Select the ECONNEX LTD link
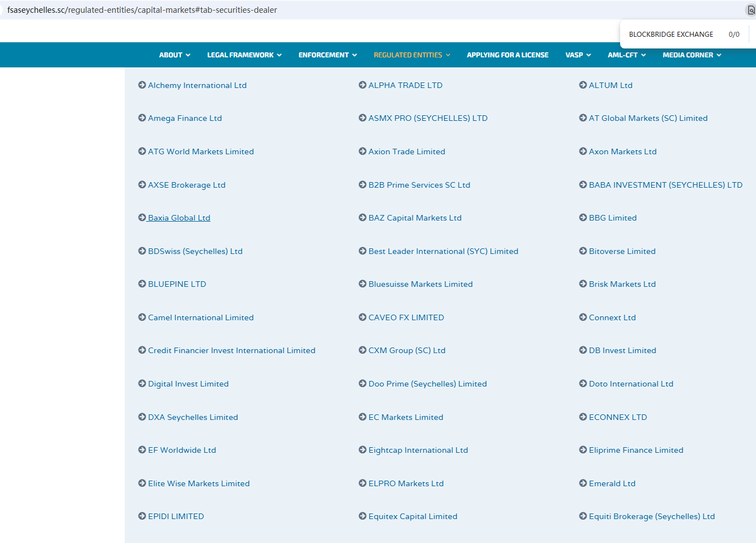 click(x=618, y=417)
